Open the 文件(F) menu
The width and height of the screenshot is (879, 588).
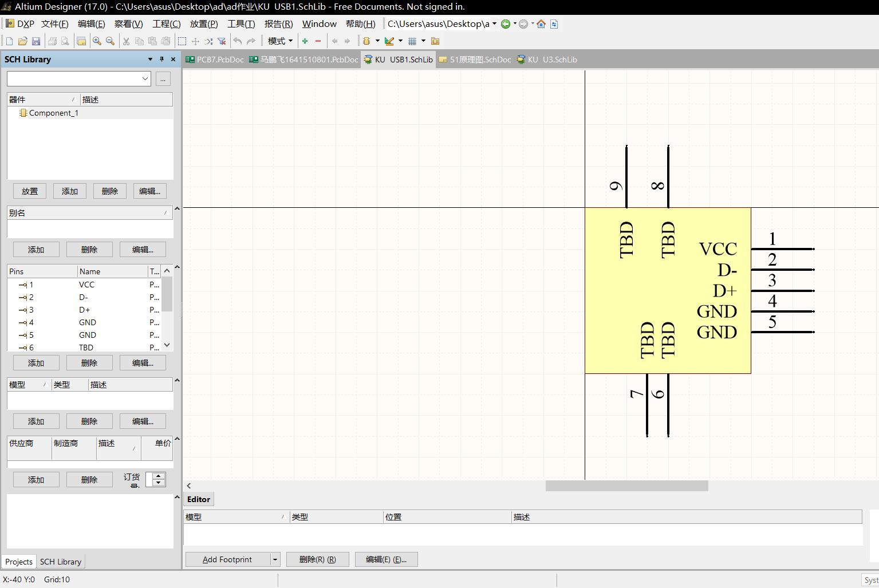click(55, 24)
